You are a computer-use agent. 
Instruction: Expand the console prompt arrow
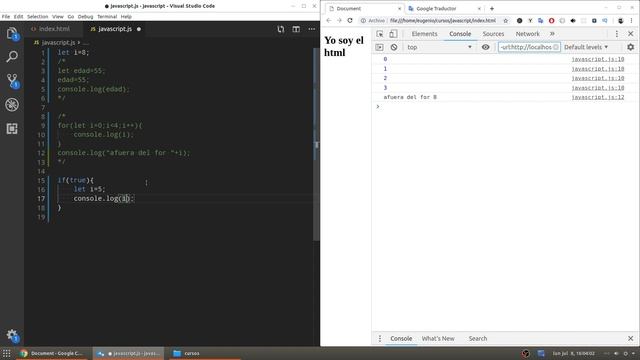378,107
